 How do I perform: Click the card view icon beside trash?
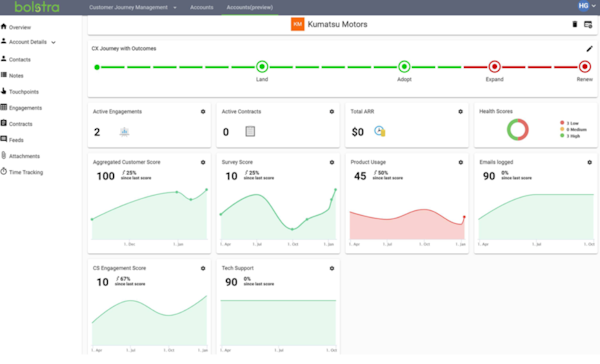(588, 24)
